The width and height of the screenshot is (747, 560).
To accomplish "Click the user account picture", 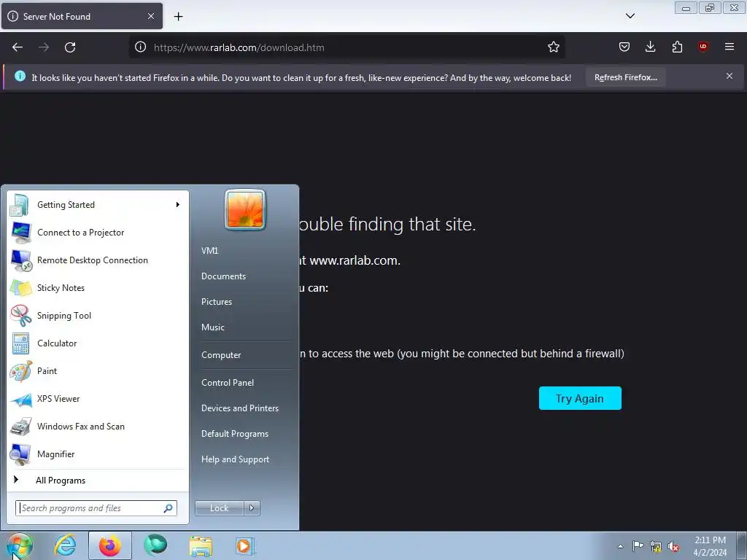I will 245,209.
